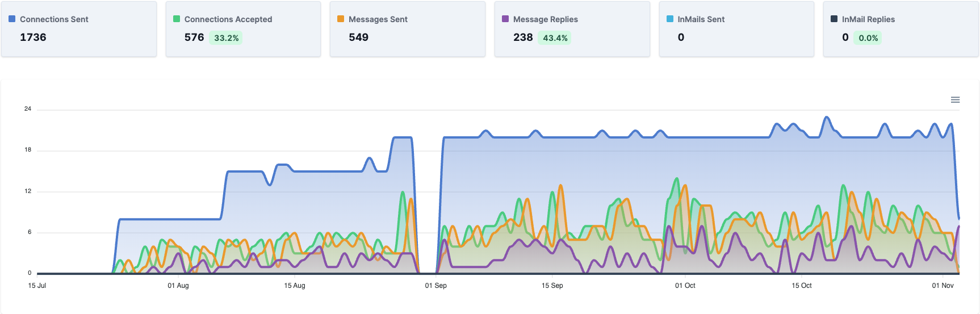Click the 01 Sep date axis label
The width and height of the screenshot is (980, 314).
435,286
